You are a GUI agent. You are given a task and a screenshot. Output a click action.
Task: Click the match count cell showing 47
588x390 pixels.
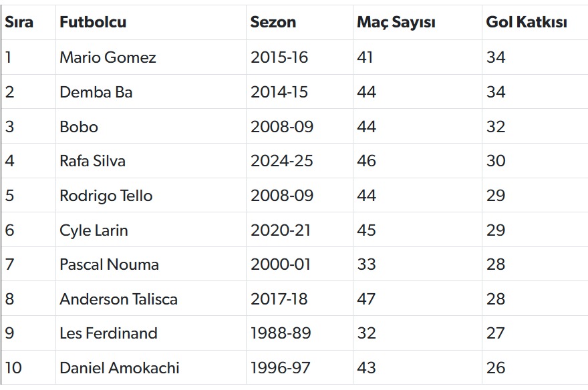(366, 299)
